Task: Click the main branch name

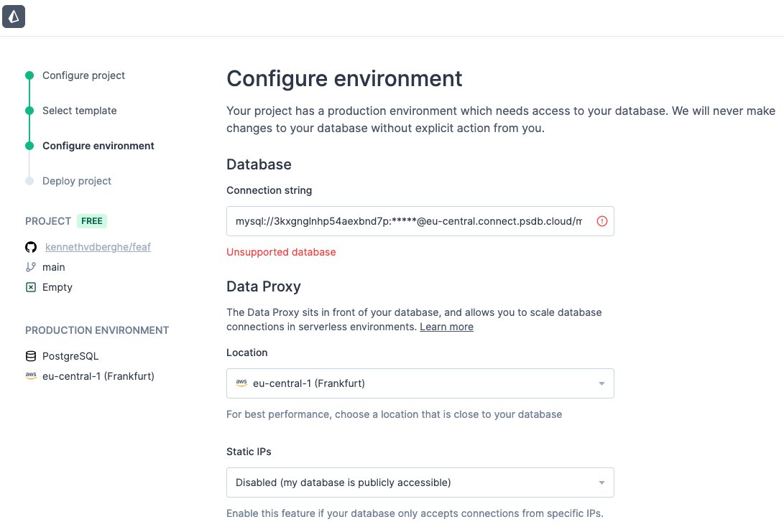Action: [54, 267]
